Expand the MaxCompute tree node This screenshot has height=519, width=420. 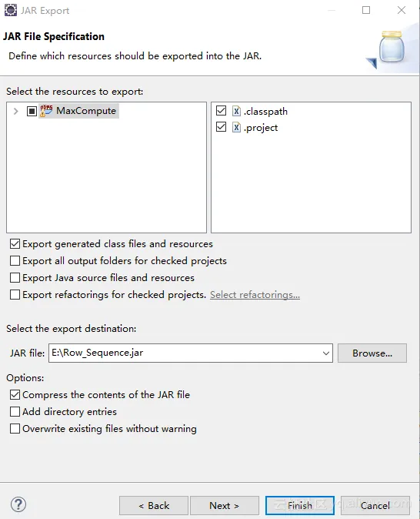click(x=15, y=111)
